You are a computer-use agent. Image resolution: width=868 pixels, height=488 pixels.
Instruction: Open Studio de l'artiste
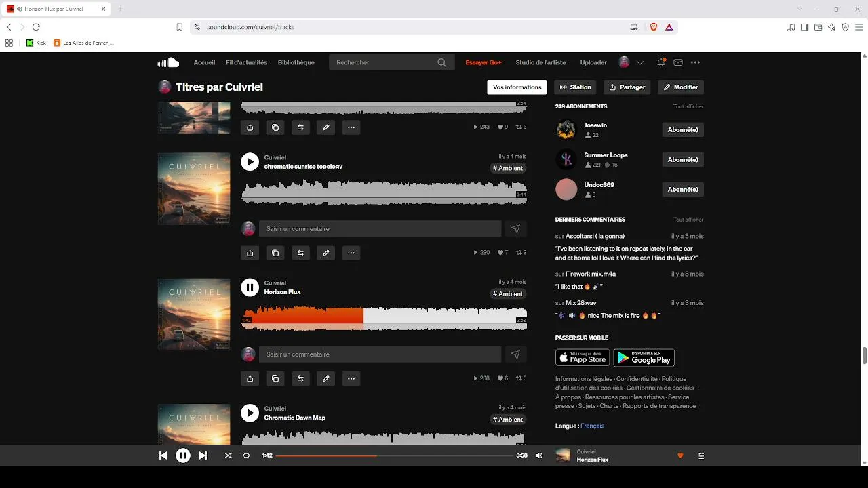point(540,62)
